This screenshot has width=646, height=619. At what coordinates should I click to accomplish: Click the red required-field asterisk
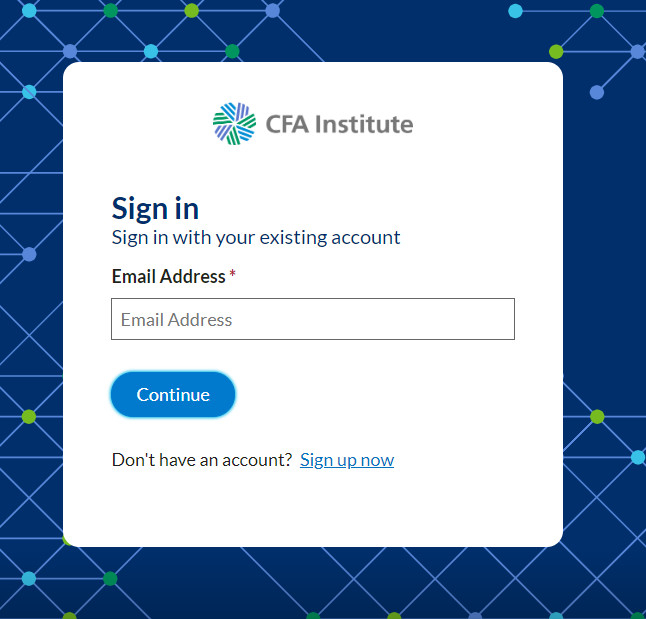click(x=232, y=273)
